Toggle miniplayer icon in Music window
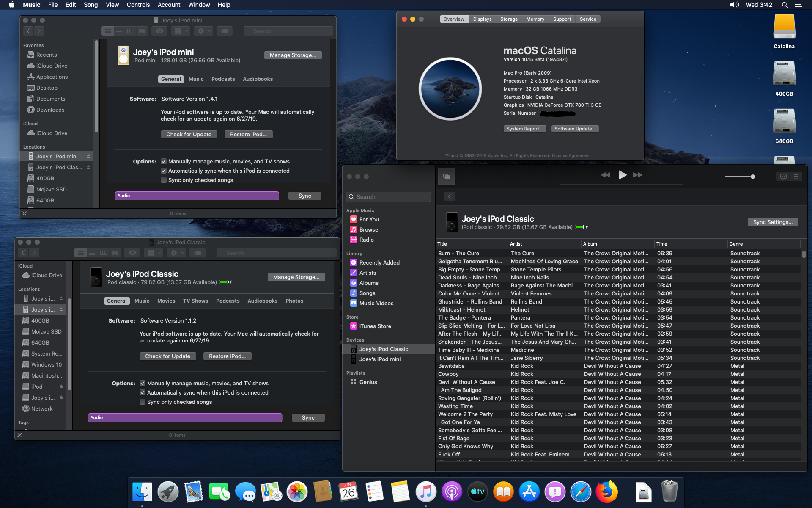This screenshot has width=812, height=508. (x=446, y=177)
